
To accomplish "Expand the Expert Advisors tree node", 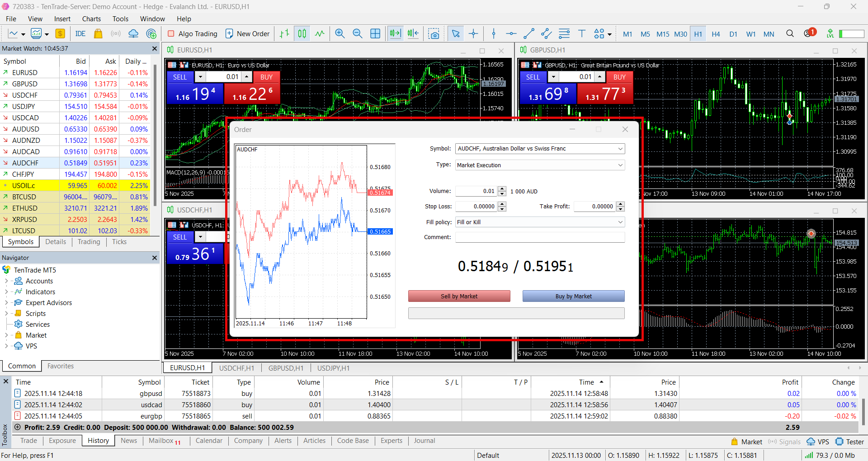I will click(6, 303).
